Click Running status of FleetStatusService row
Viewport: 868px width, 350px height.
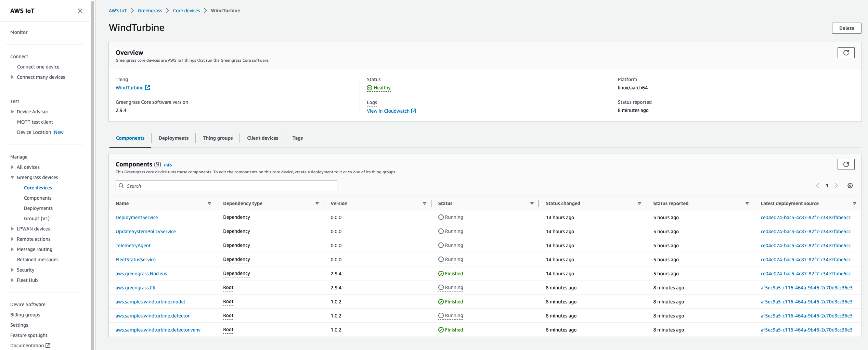click(x=451, y=259)
